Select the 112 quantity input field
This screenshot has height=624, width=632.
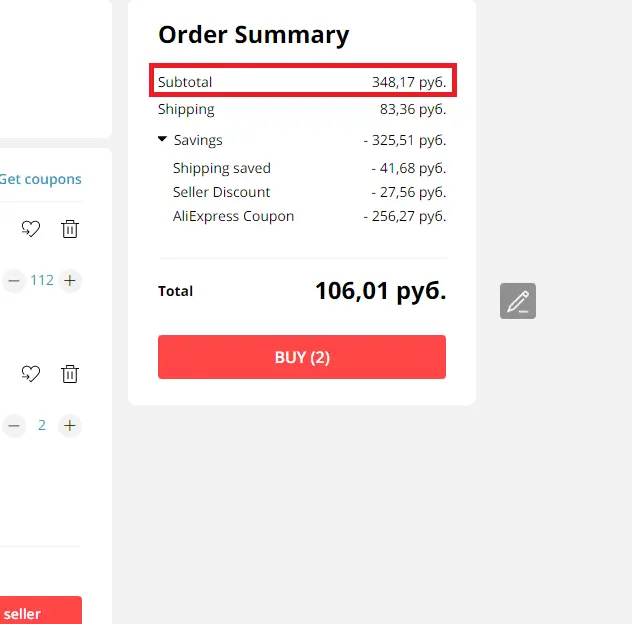coord(42,280)
